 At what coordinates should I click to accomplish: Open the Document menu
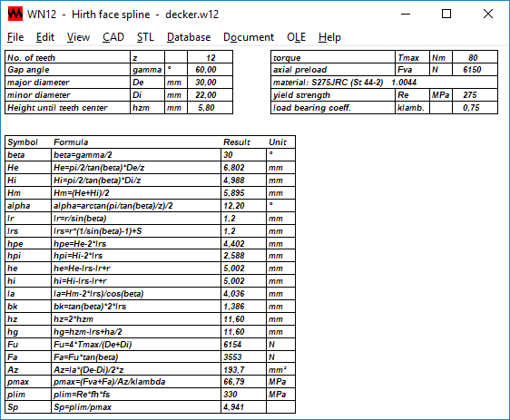click(x=249, y=37)
